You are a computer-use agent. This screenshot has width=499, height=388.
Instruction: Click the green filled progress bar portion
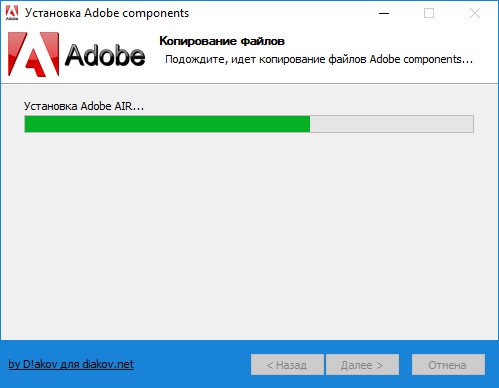coord(167,124)
